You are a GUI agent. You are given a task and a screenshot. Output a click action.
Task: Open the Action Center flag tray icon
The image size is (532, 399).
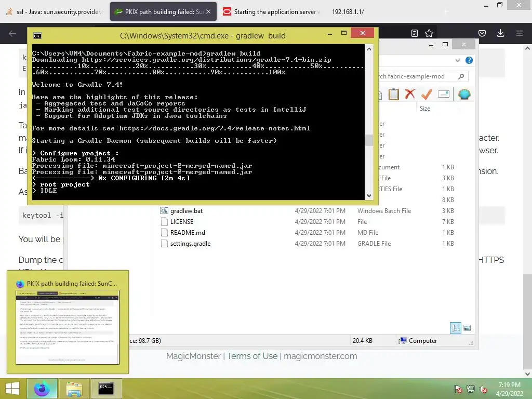pos(458,389)
